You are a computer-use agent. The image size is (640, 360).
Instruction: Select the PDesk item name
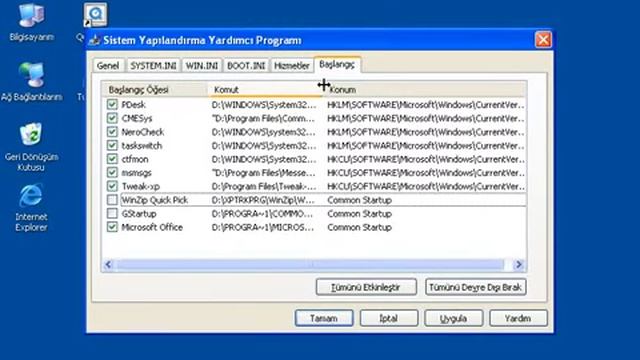133,105
